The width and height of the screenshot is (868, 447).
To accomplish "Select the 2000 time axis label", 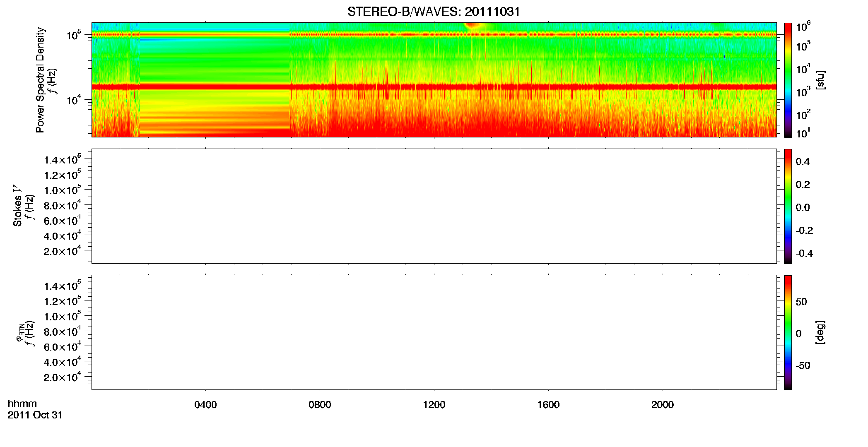I will click(663, 404).
